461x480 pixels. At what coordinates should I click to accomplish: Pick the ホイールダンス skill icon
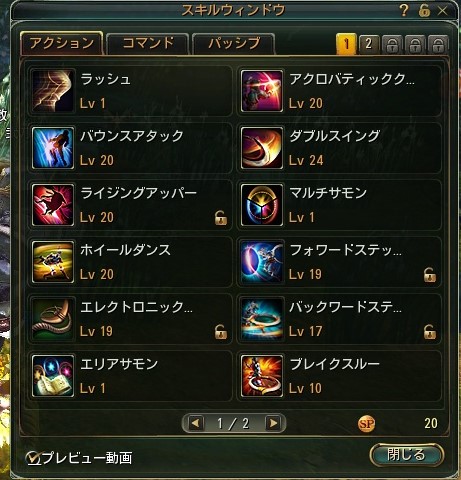pos(53,262)
